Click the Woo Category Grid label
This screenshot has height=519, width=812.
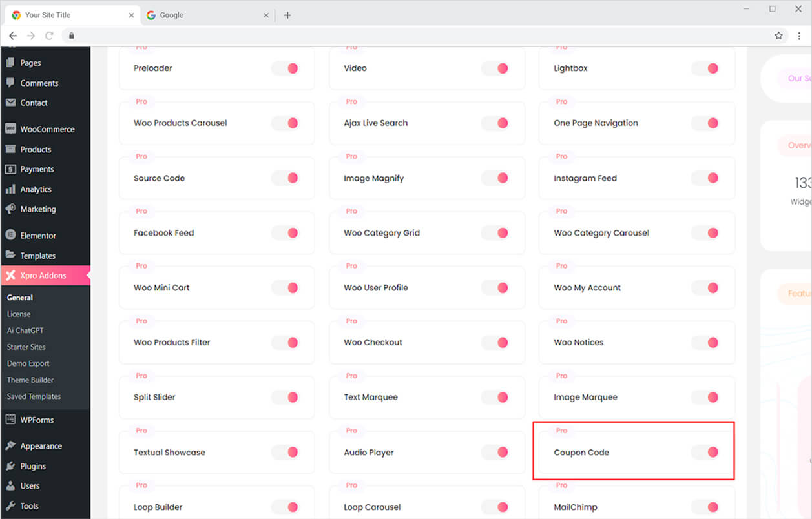[x=382, y=233]
